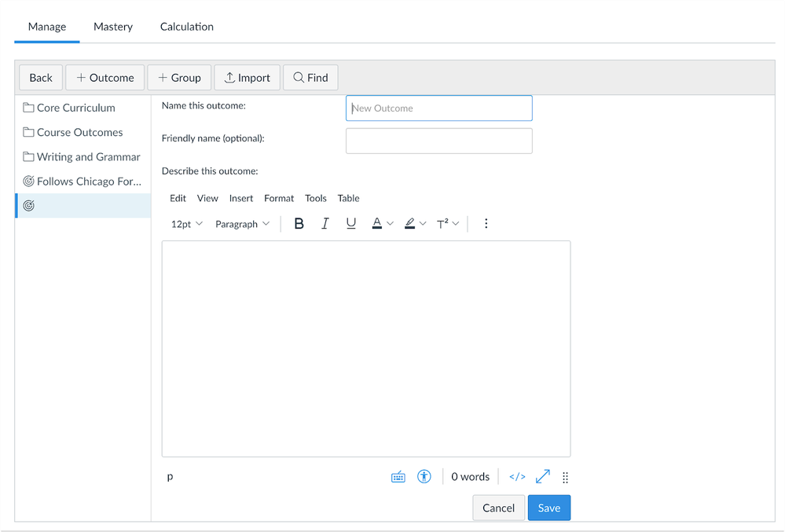
Task: Select the Follows Chicago For... outcome
Action: pyautogui.click(x=83, y=182)
